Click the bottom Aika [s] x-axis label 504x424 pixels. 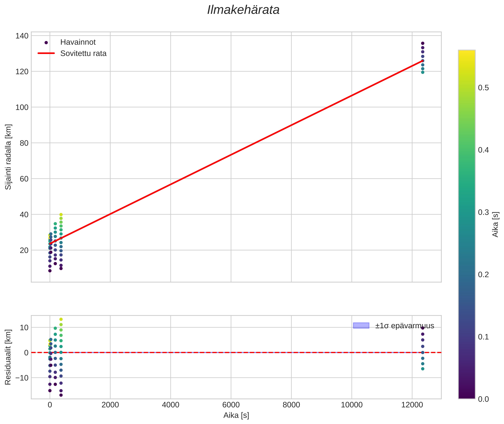pos(236,415)
